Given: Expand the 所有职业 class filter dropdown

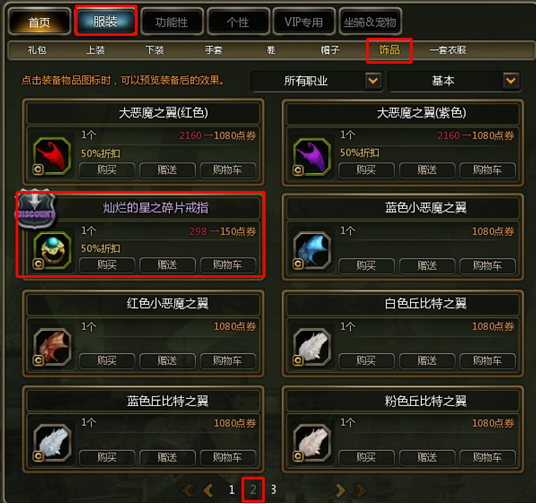Looking at the screenshot, I should tap(373, 81).
